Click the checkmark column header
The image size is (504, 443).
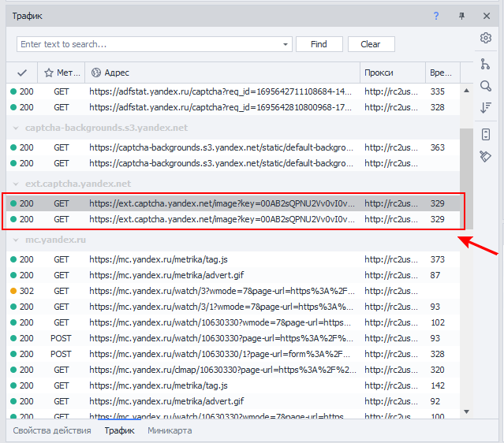22,73
